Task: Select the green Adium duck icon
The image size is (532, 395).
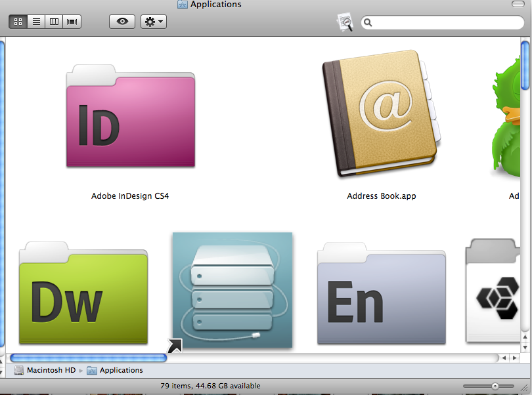Action: tap(506, 117)
